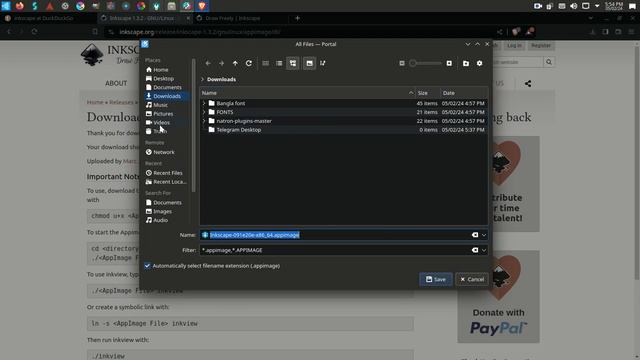Expand the natron-plugins-master folder
Screen dimensions: 640x360
tap(204, 121)
